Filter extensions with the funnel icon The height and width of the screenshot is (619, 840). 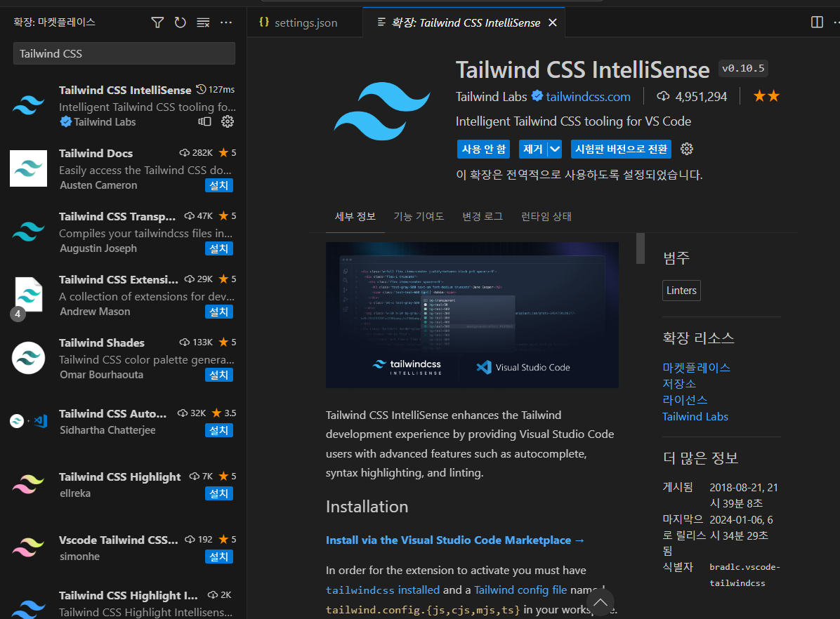tap(157, 22)
